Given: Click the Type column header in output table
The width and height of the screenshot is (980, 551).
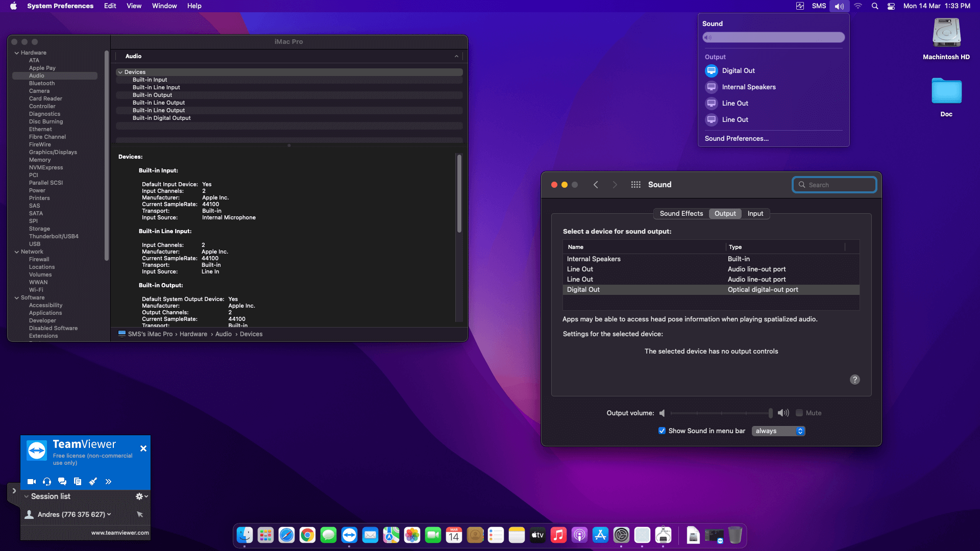Looking at the screenshot, I should [786, 247].
